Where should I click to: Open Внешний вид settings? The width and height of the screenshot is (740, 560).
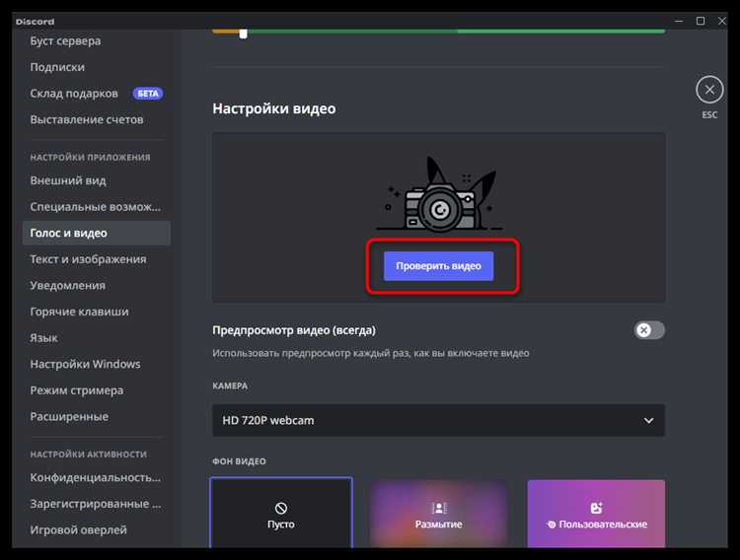[68, 180]
